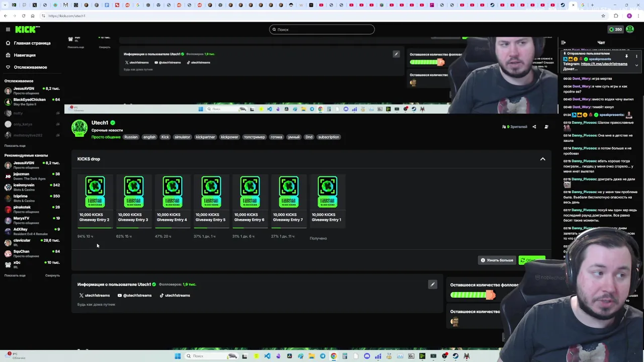This screenshot has width=644, height=362.
Task: Open recommended channel iceinmyvein
Action: point(32,187)
